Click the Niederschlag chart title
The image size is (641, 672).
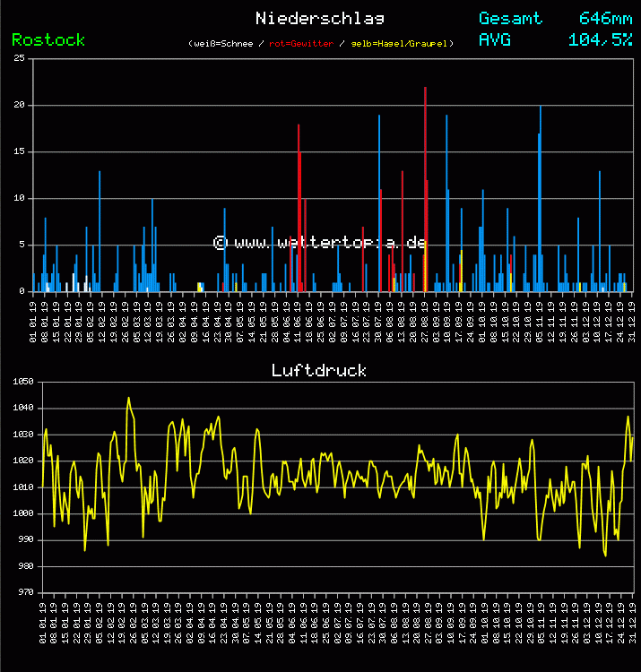click(319, 18)
